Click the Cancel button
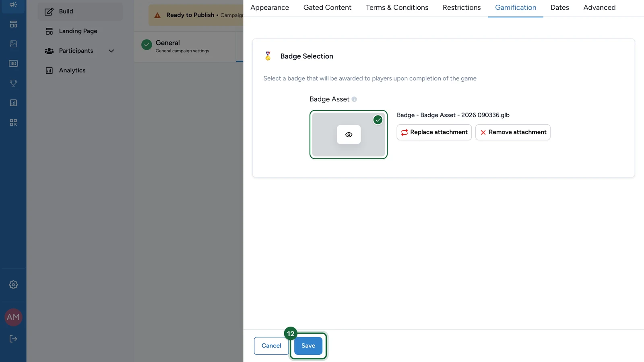The height and width of the screenshot is (362, 644). (271, 346)
